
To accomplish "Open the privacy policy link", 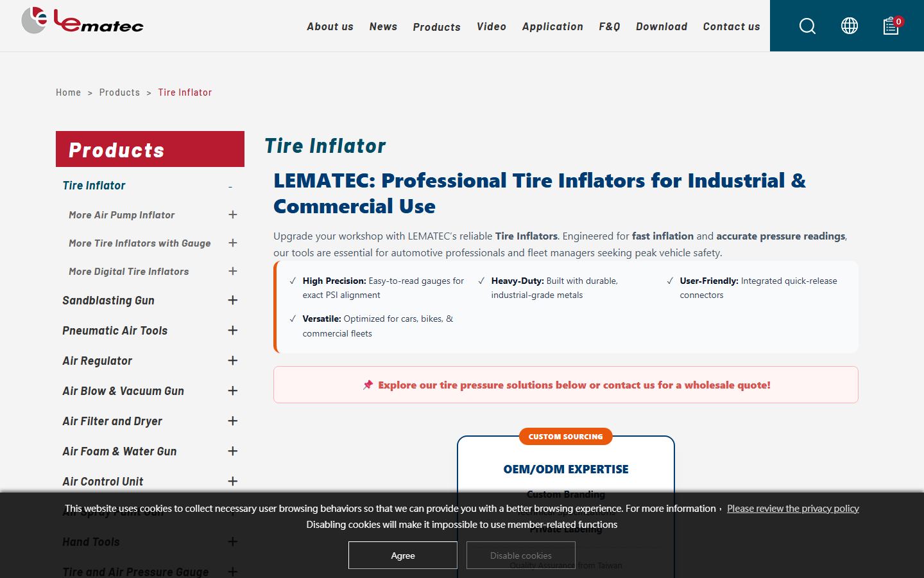I will (x=793, y=509).
